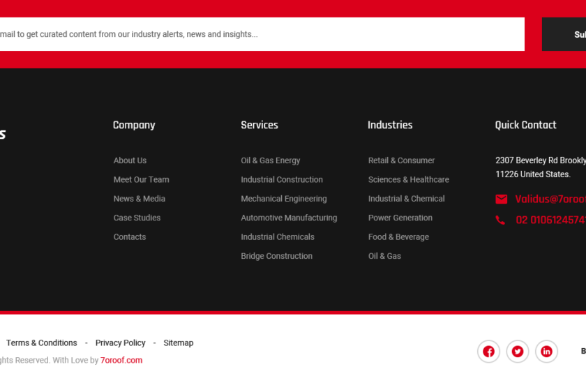Visit Automotive Manufacturing service link
Screen dimensions: 586x392
click(289, 218)
